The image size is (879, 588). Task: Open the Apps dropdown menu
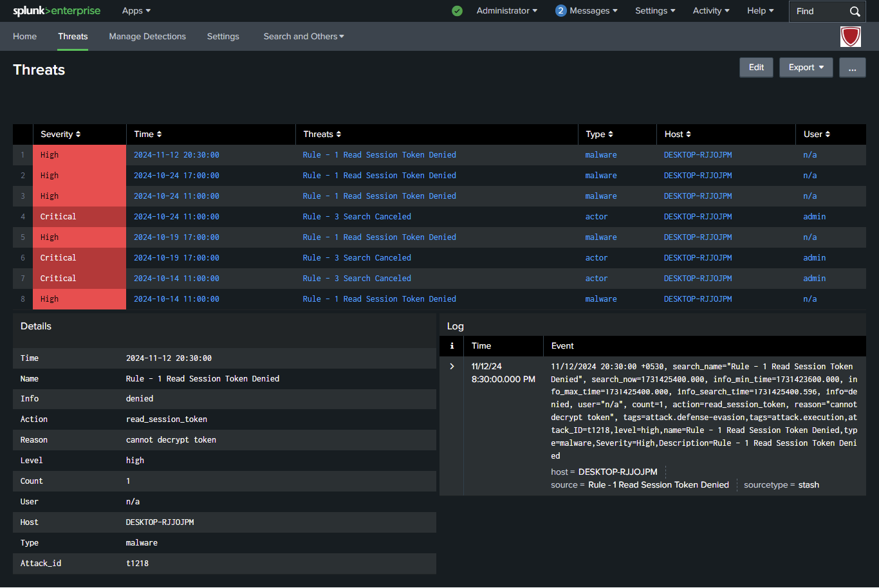tap(136, 11)
